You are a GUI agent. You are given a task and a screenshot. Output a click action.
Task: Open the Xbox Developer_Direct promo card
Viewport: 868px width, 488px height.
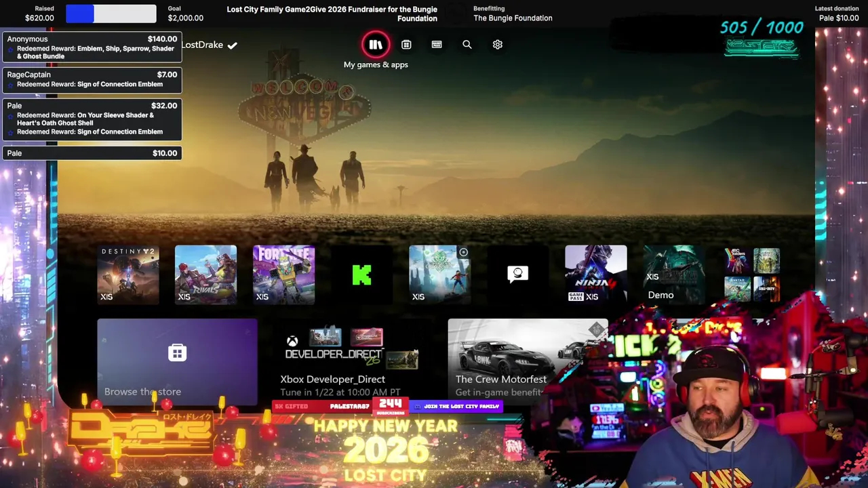click(352, 362)
